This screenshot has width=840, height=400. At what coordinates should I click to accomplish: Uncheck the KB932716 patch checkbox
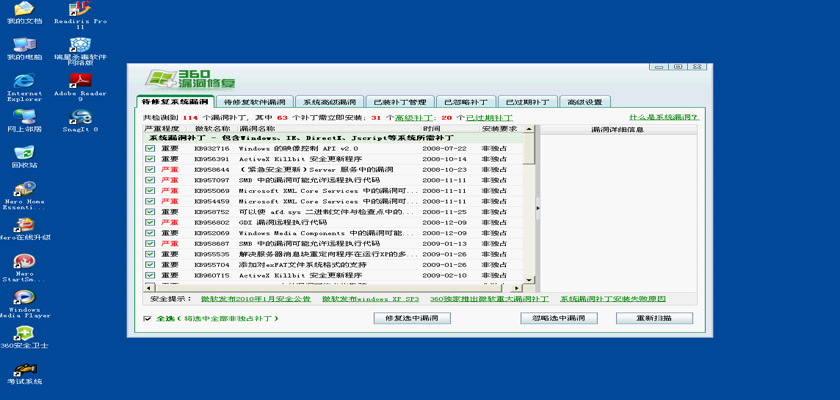(150, 148)
